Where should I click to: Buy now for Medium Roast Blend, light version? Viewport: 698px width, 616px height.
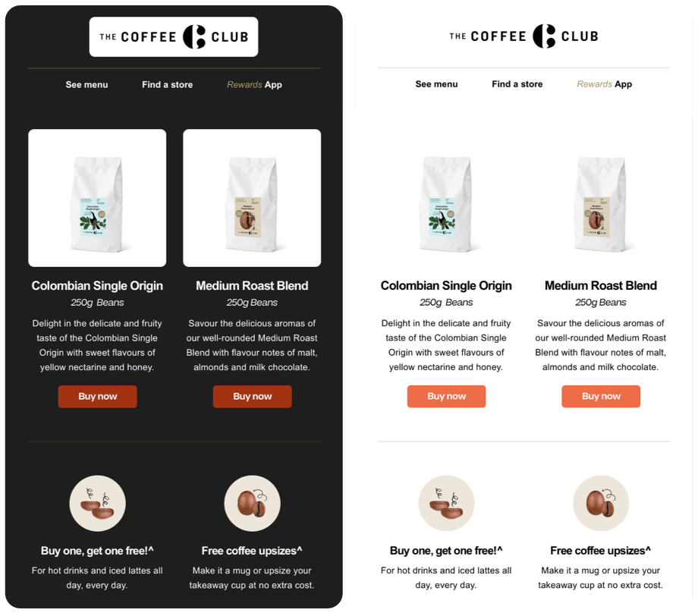click(x=601, y=396)
